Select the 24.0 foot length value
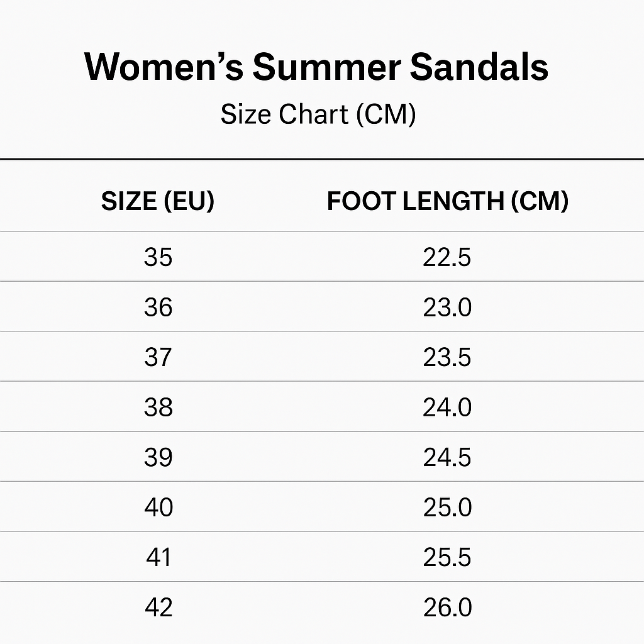 (x=447, y=408)
